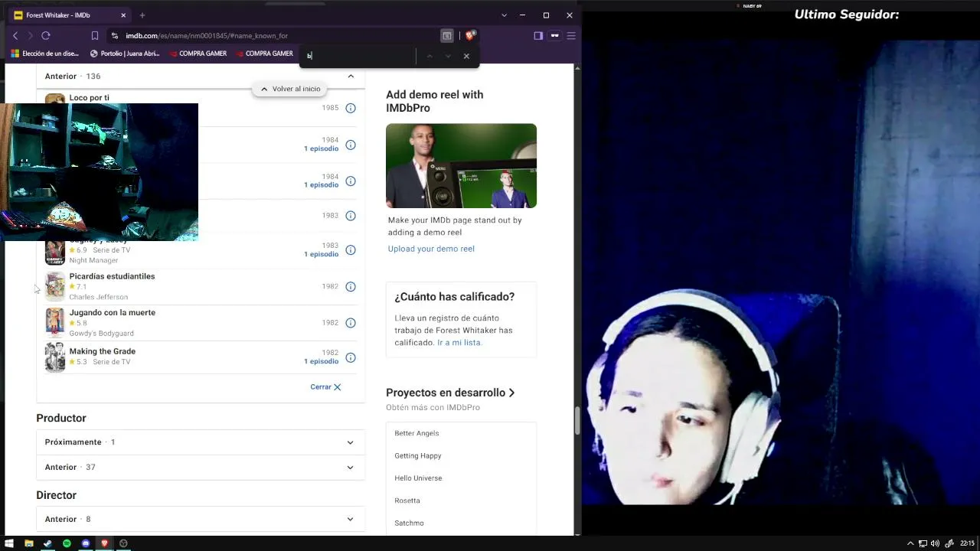This screenshot has width=980, height=551.
Task: Click the find-in-page text field
Action: pyautogui.click(x=358, y=56)
